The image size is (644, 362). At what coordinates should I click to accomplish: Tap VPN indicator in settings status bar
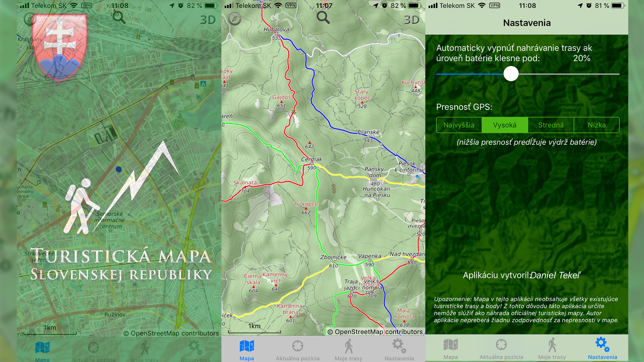(x=494, y=6)
